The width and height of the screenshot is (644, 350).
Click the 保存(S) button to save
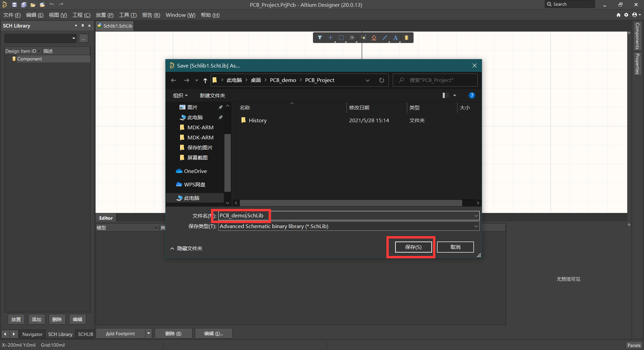pos(413,247)
